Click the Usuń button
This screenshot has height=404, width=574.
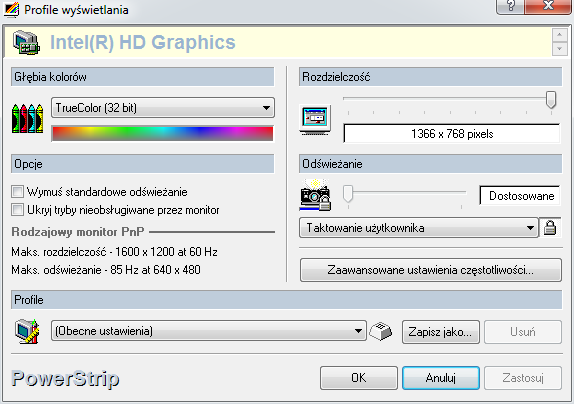523,332
